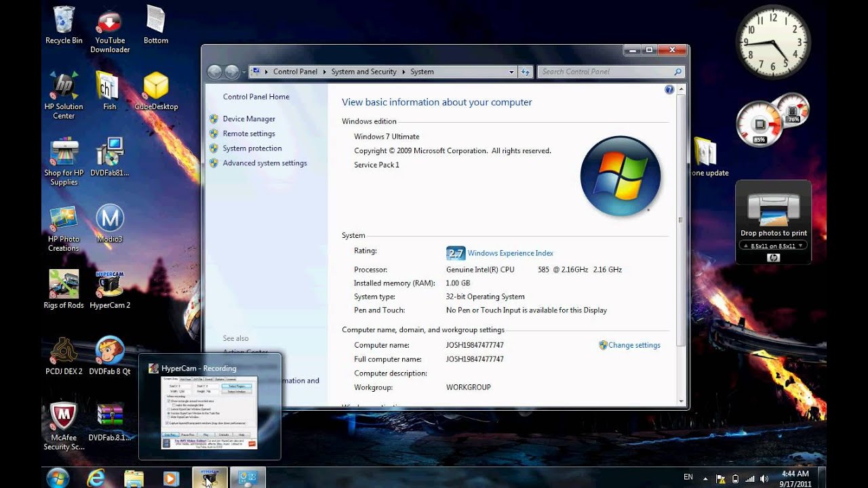This screenshot has height=488, width=868.
Task: Open System protection link
Action: pos(252,148)
